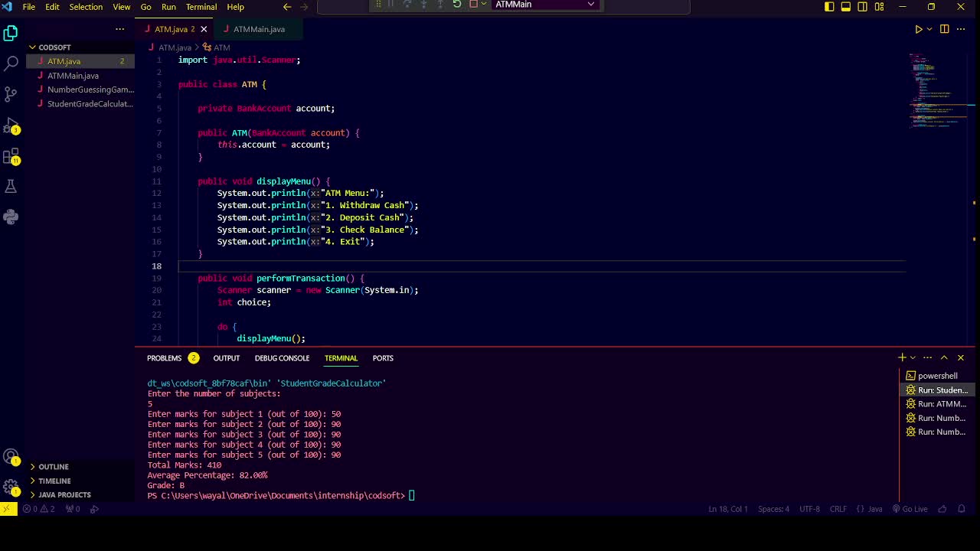Open the Testing flask view

[x=11, y=187]
